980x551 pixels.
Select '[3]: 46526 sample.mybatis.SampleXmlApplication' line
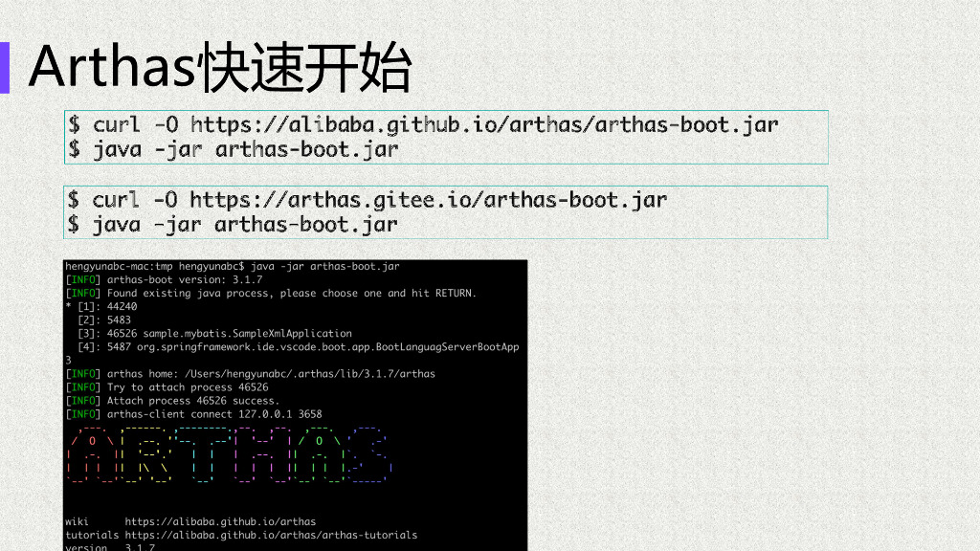(214, 334)
